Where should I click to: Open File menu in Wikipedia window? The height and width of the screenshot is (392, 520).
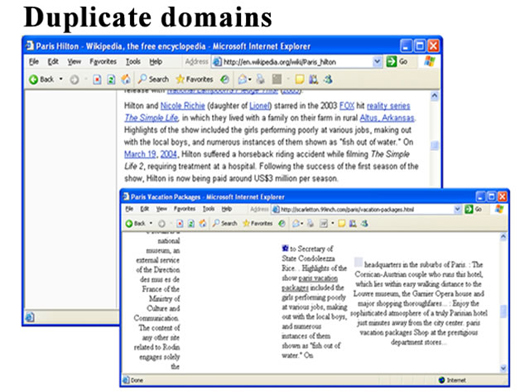point(34,62)
